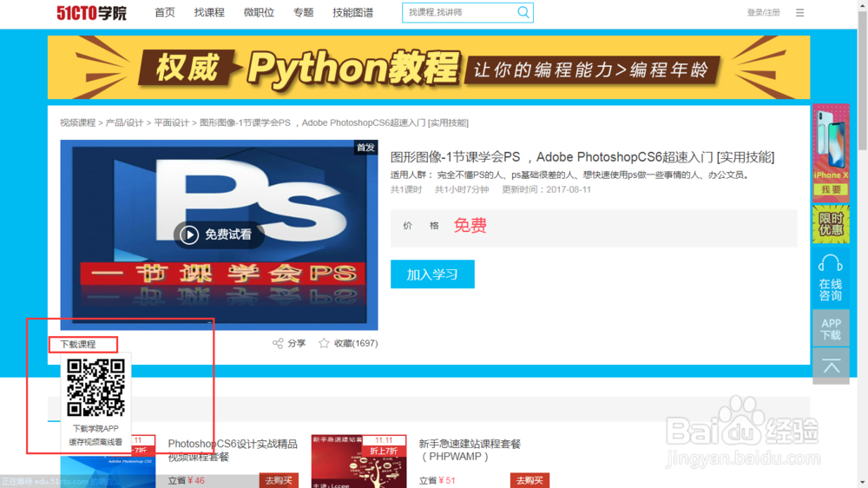The height and width of the screenshot is (488, 868).
Task: Click the 共1小时7分钟 duration text
Action: (x=462, y=189)
